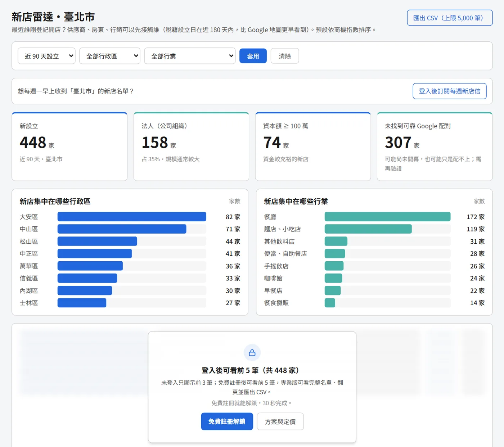This screenshot has height=447, width=504.
Task: Click the 資本額 ≥ 100 萬 card
Action: point(313,146)
